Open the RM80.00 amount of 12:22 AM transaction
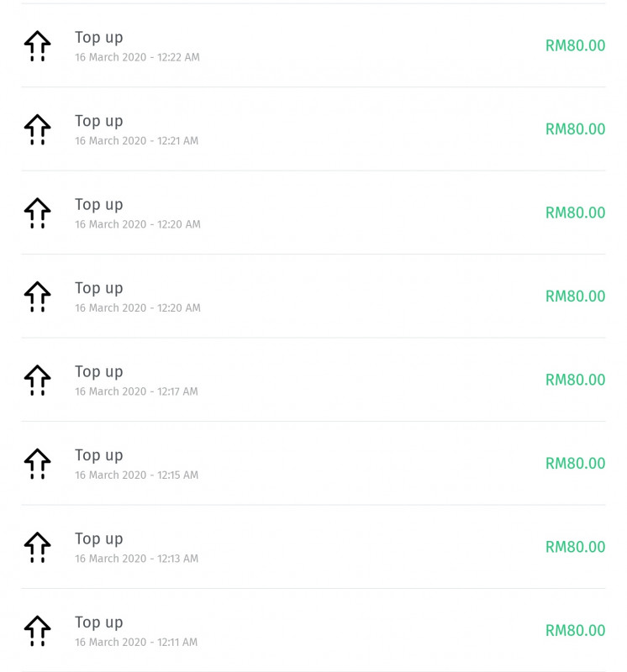 575,45
